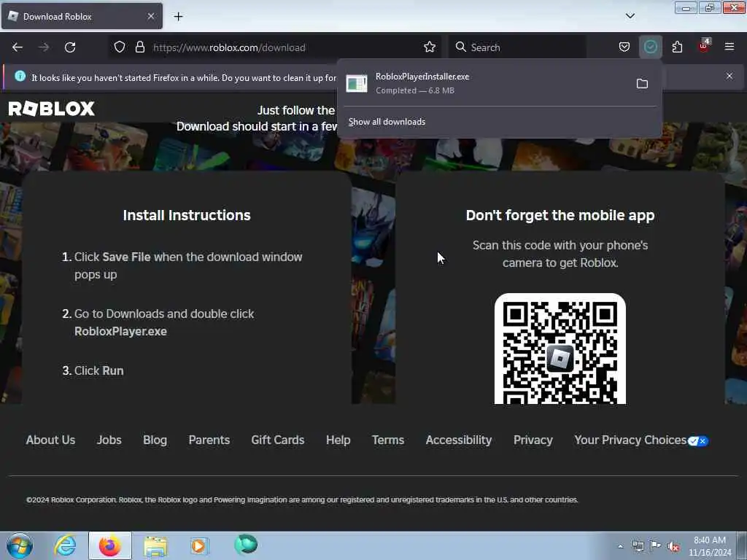Open the downloaded RobloxPlayerInstaller.exe file
Image resolution: width=747 pixels, height=560 pixels.
click(x=486, y=83)
